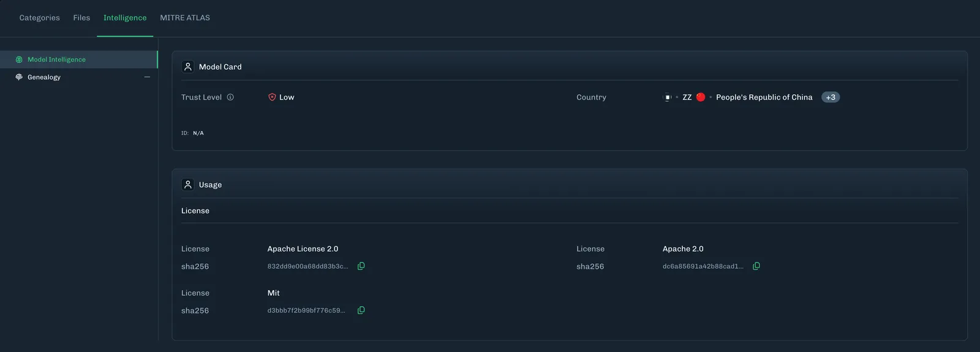The height and width of the screenshot is (352, 980).
Task: Click the Model Card person icon
Action: [x=188, y=67]
